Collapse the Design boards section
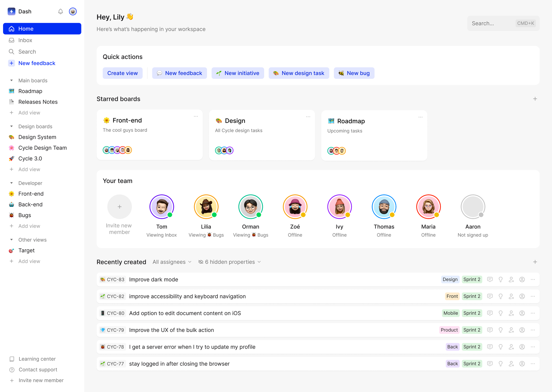 11,127
